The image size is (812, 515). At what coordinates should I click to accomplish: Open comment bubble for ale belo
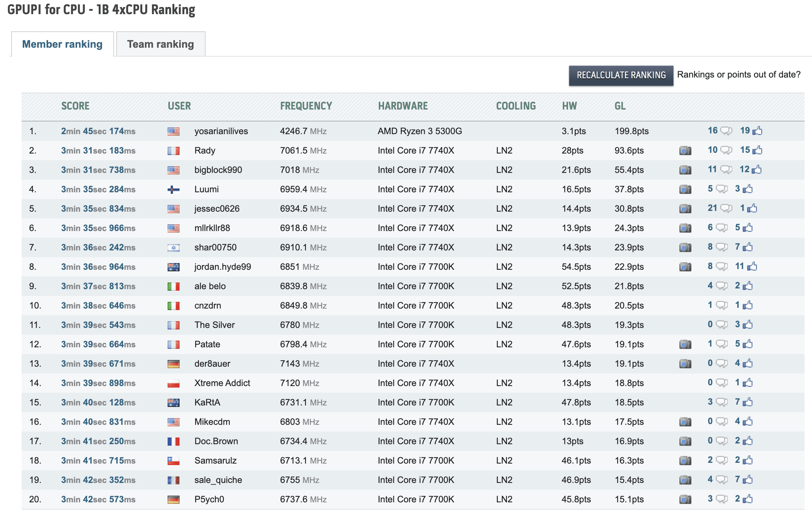pos(721,286)
